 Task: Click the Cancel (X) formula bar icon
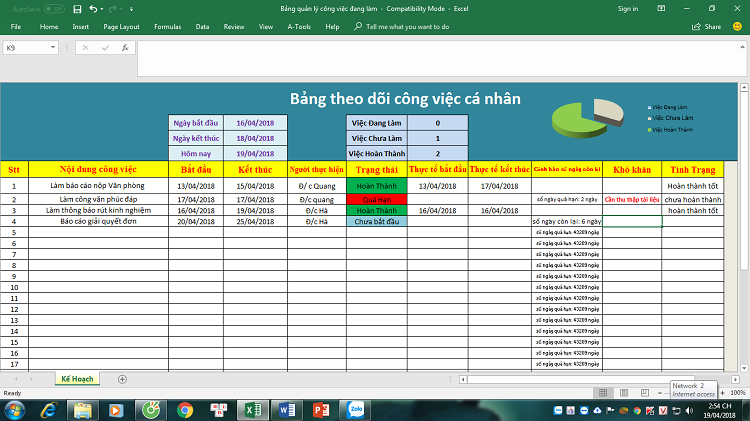85,47
